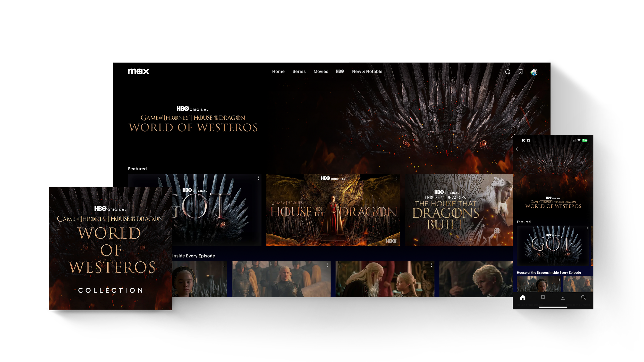Tap the 10:13 clock in mobile status bar

tap(526, 140)
